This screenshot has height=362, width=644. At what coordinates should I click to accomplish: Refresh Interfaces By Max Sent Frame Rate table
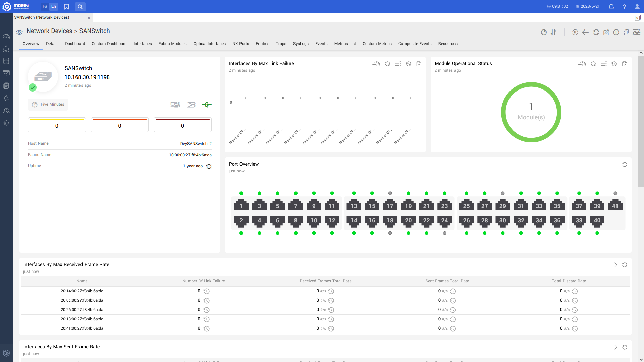[625, 347]
